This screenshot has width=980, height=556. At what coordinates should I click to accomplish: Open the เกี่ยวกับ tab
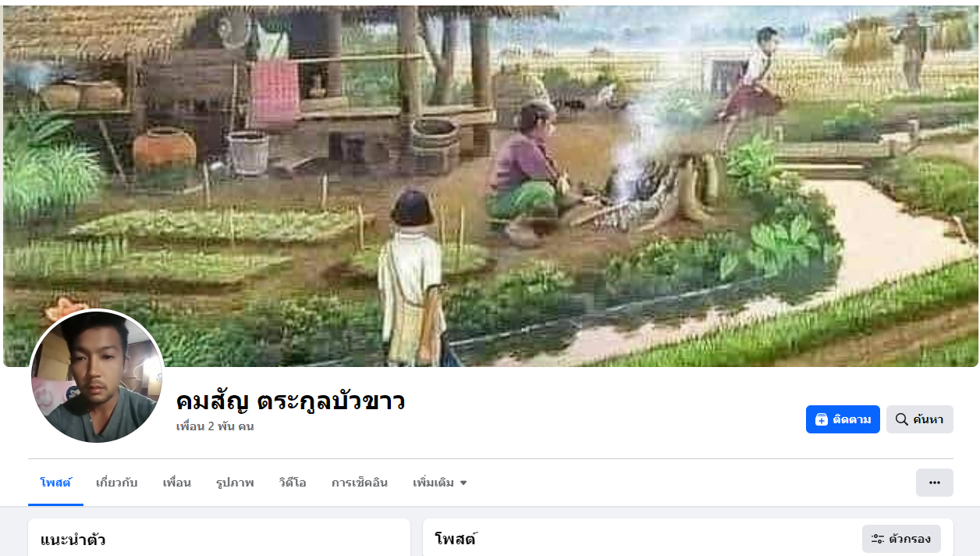pyautogui.click(x=116, y=483)
